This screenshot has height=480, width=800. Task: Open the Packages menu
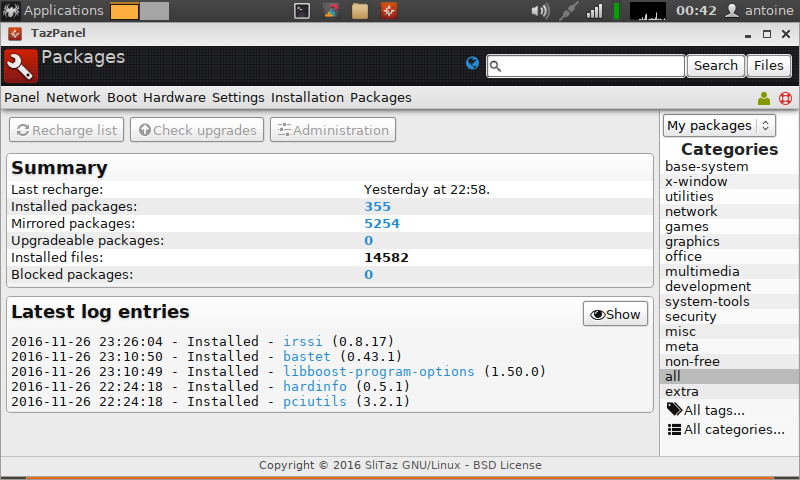click(x=381, y=97)
